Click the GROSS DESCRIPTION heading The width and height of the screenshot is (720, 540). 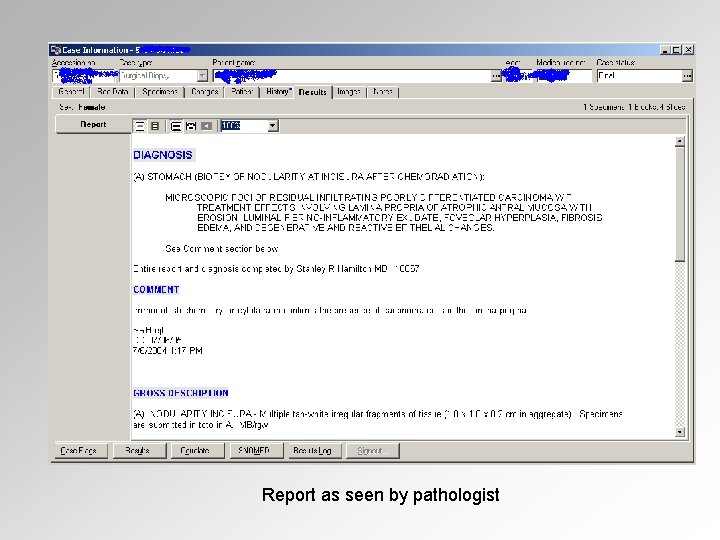[x=181, y=393]
